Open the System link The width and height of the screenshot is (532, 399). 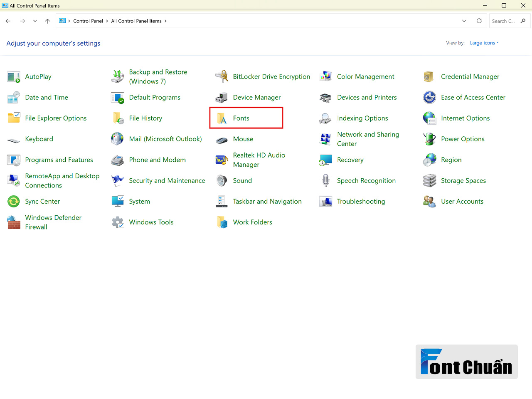(140, 201)
